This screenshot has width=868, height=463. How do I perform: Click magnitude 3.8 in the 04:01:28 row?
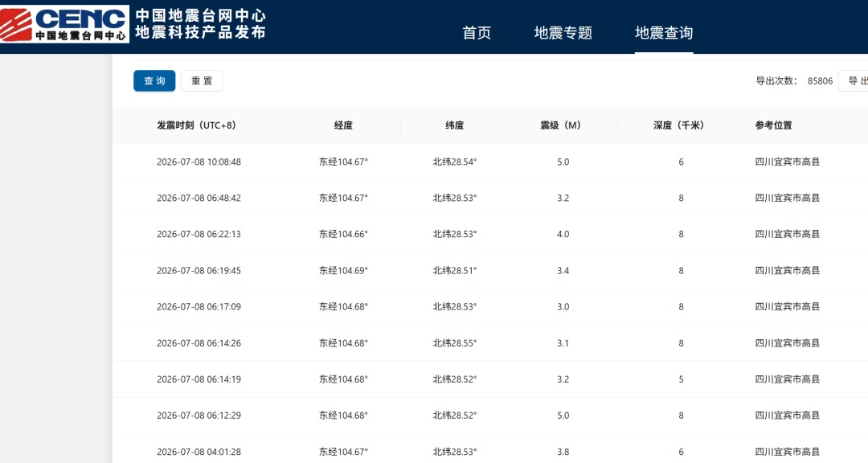coord(563,452)
